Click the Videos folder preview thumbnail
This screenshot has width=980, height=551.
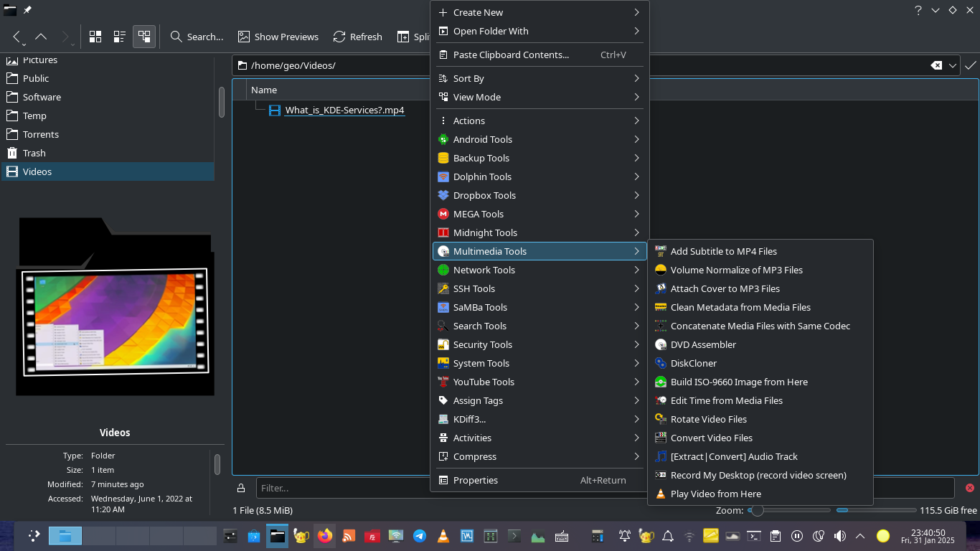[115, 306]
